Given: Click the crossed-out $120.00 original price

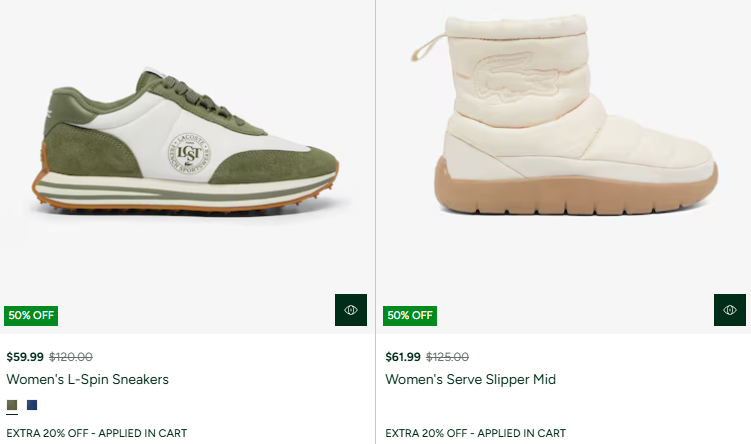Looking at the screenshot, I should point(71,357).
